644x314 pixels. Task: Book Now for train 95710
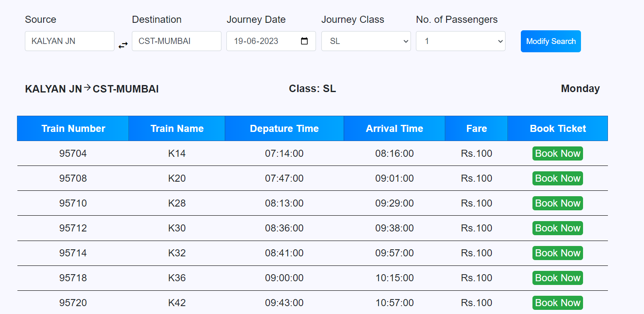coord(557,203)
